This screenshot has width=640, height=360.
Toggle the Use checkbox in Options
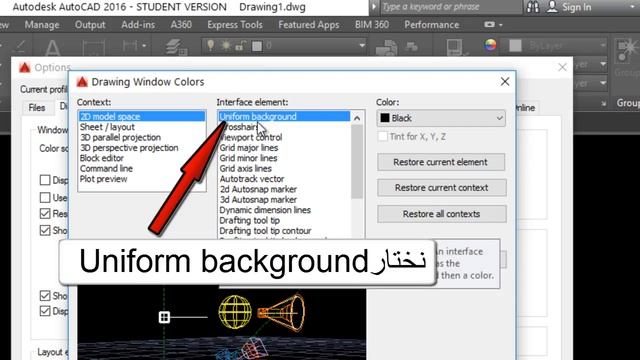pos(45,198)
